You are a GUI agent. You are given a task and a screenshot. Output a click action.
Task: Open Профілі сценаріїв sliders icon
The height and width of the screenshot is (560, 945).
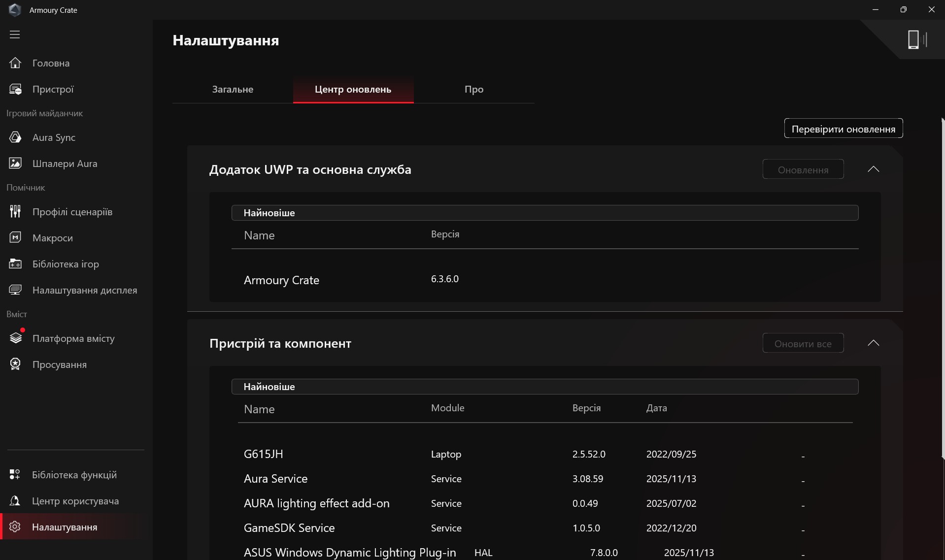coord(15,212)
